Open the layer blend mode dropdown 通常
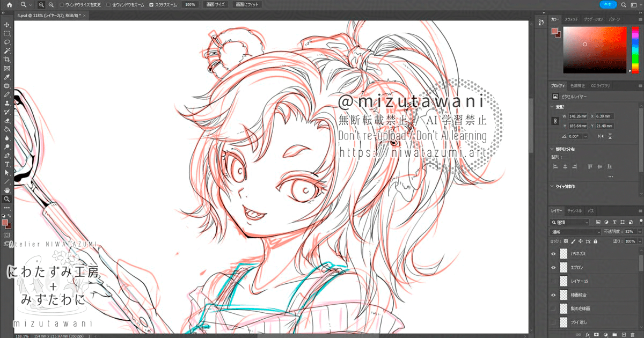 tap(576, 232)
